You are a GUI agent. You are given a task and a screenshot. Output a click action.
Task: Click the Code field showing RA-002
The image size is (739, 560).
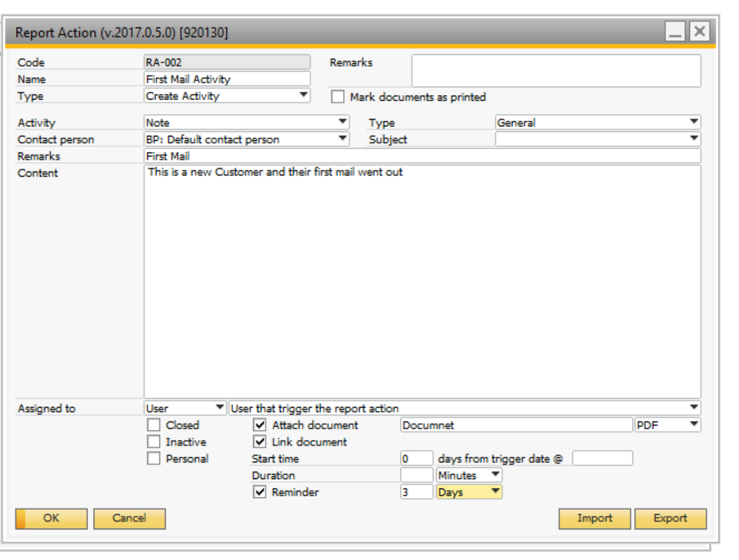point(227,63)
